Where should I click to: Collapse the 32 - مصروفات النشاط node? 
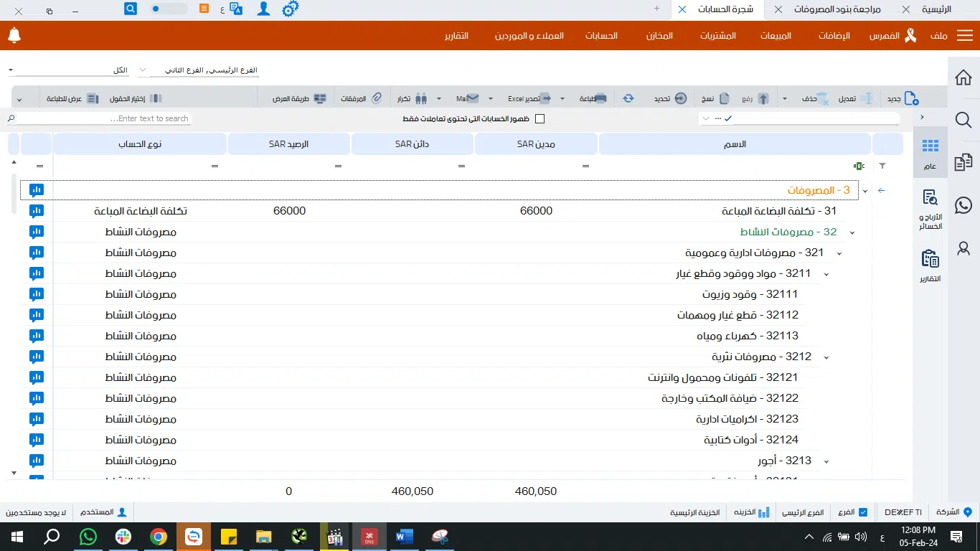click(x=852, y=232)
